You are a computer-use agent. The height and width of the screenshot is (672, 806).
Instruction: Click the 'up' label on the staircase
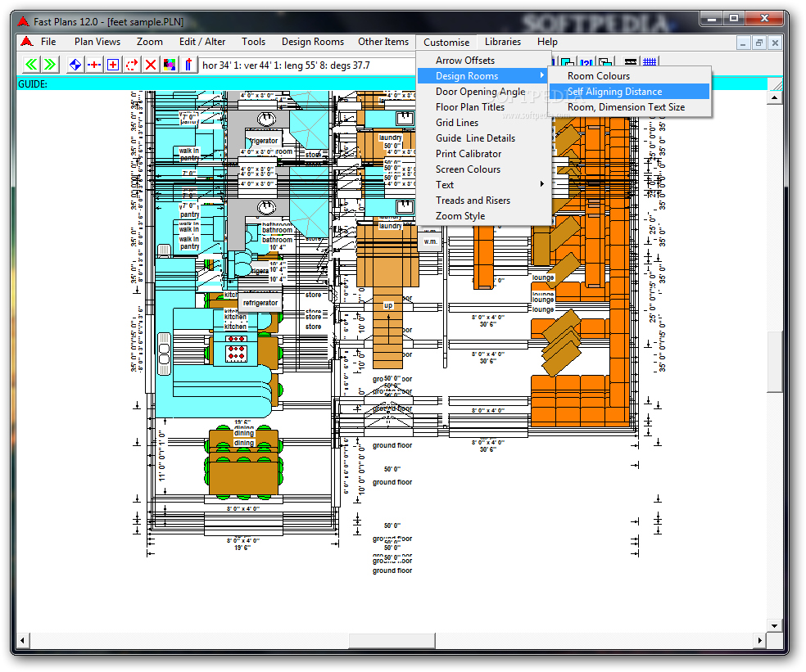point(388,305)
